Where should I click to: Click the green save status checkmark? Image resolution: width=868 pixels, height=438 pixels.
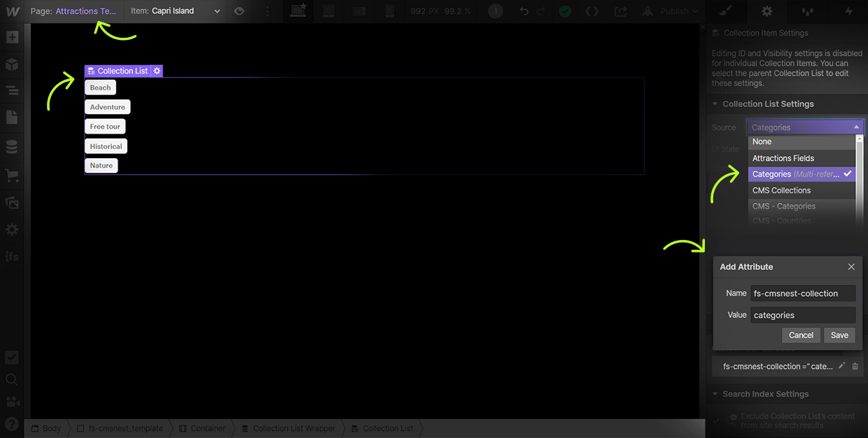click(x=565, y=11)
